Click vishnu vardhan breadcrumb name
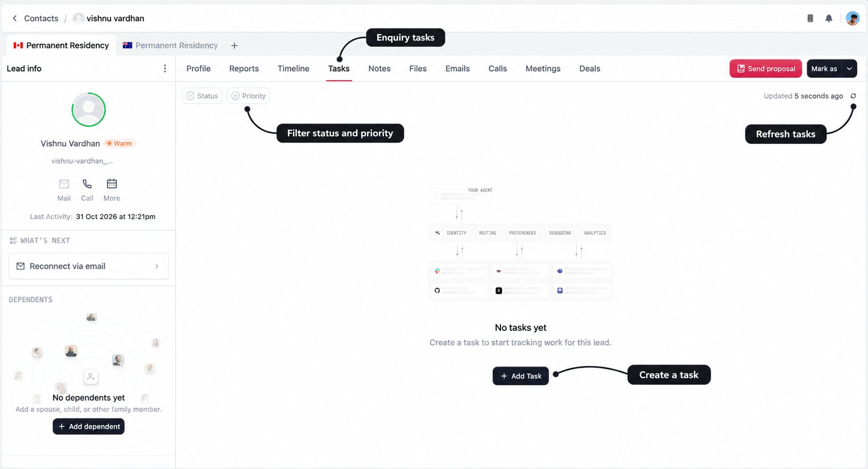 pyautogui.click(x=115, y=18)
